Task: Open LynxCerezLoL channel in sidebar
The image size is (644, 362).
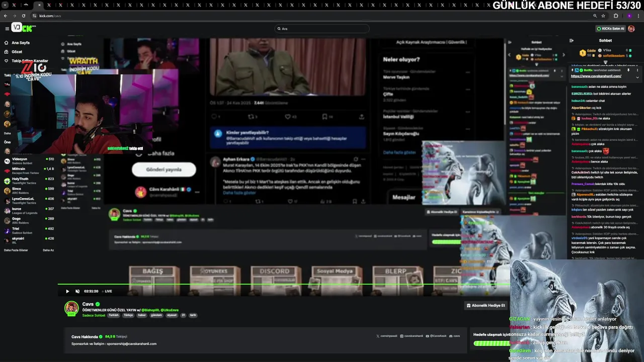Action: click(29, 200)
